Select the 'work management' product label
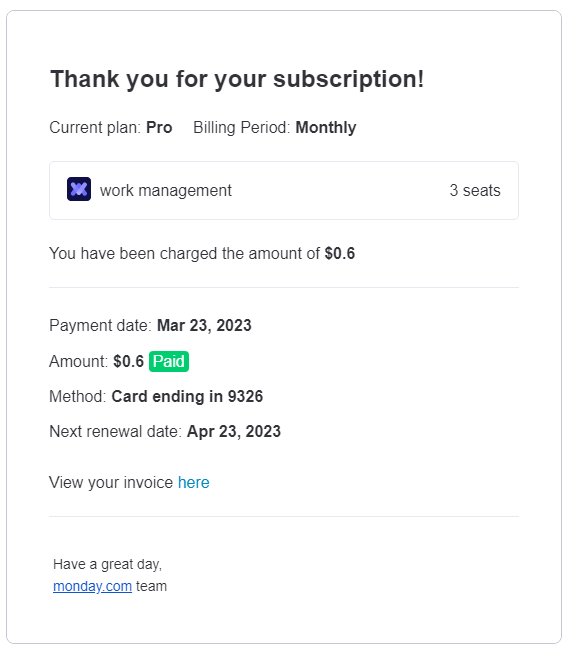Image resolution: width=577 pixels, height=647 pixels. pyautogui.click(x=166, y=191)
